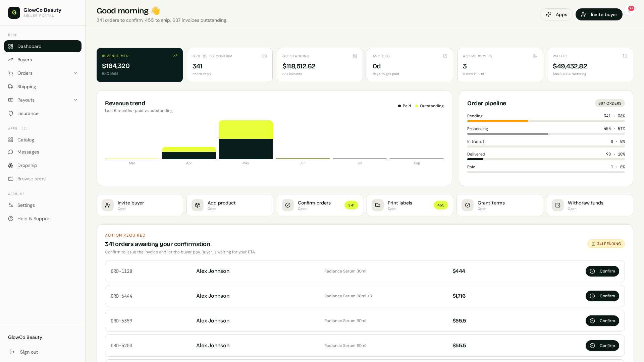
Task: Confirm order ORD-6359
Action: 602,321
